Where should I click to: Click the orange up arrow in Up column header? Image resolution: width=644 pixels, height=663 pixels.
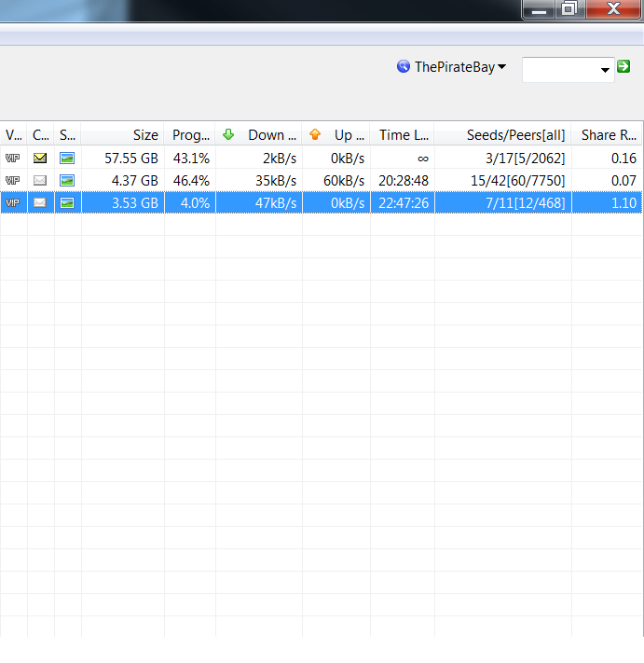(315, 134)
